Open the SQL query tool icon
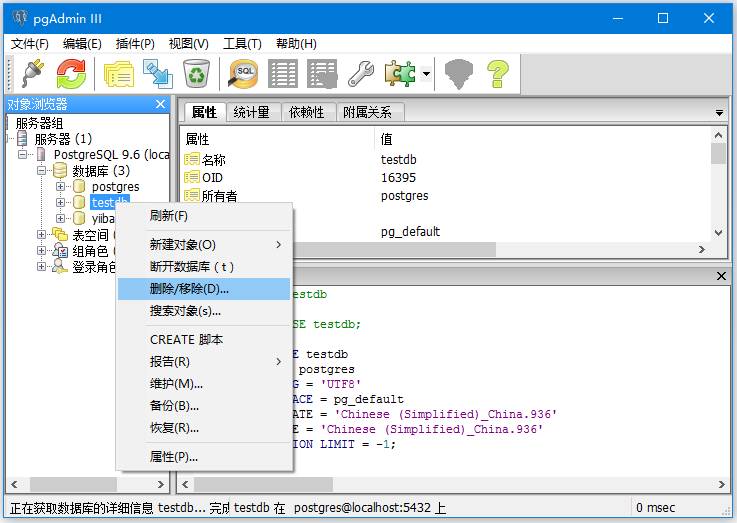The width and height of the screenshot is (737, 523). 244,73
